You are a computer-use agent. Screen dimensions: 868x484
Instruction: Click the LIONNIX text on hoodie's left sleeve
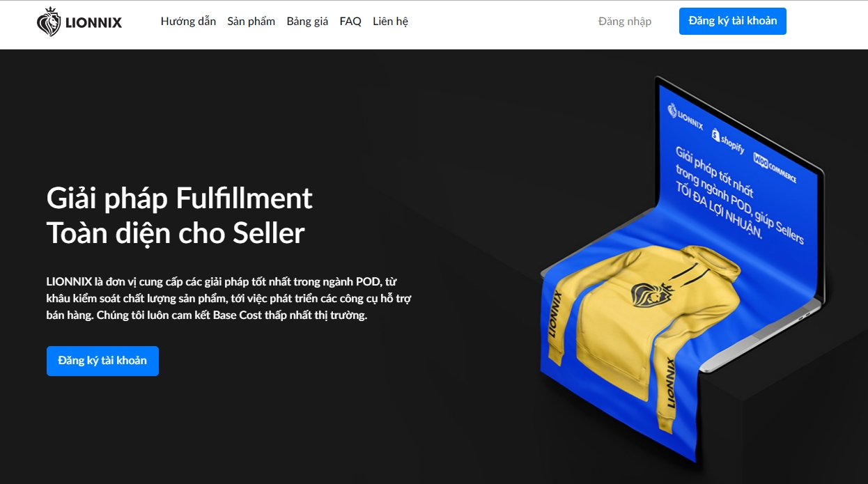click(557, 315)
